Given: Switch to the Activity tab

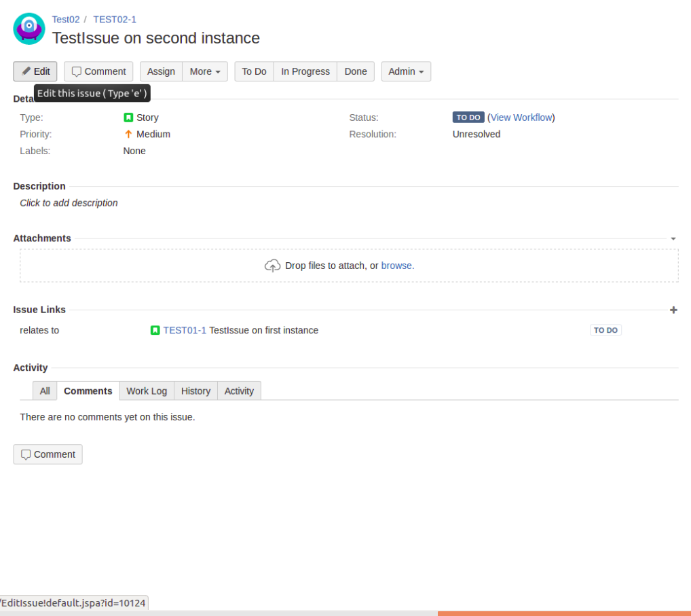Looking at the screenshot, I should point(240,391).
